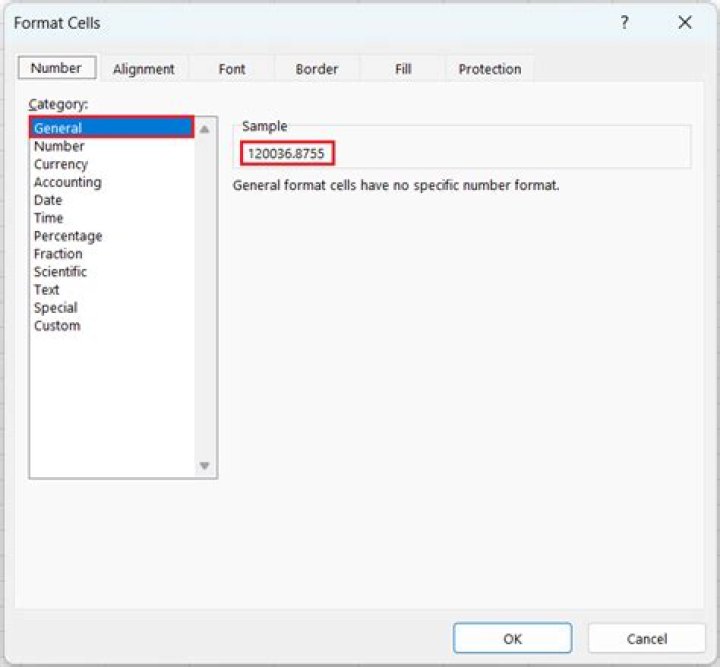
Task: Close the Format Cells dialog
Action: click(685, 22)
